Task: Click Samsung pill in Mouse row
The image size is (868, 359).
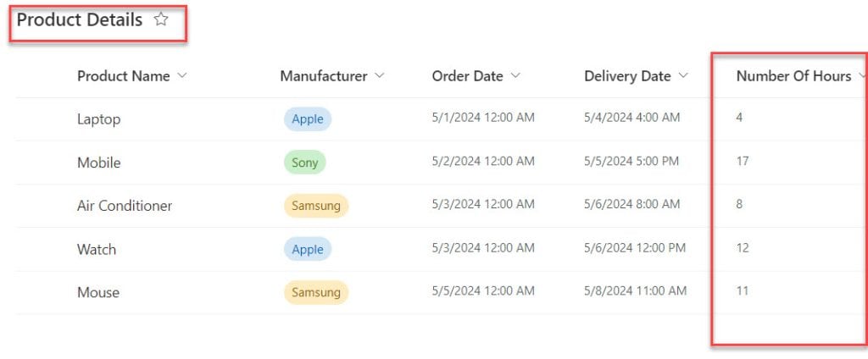Action: tap(316, 292)
